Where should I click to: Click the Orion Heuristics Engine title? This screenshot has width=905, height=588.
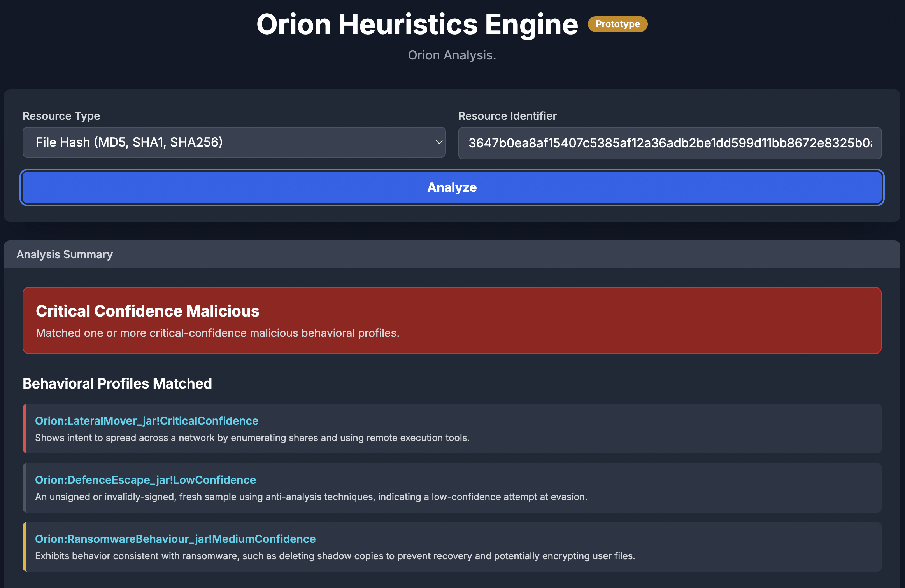coord(417,24)
